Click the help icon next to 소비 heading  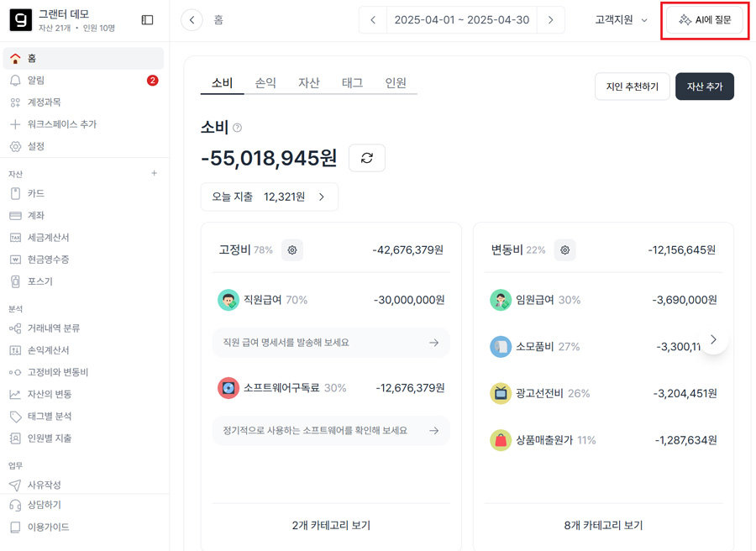point(237,128)
